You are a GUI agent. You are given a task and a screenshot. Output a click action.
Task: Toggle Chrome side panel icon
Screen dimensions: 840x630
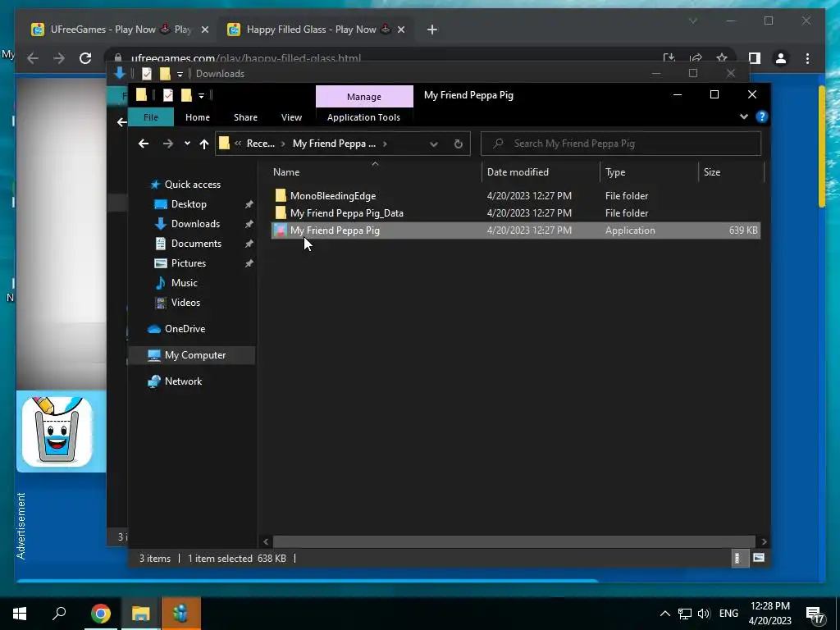(755, 58)
